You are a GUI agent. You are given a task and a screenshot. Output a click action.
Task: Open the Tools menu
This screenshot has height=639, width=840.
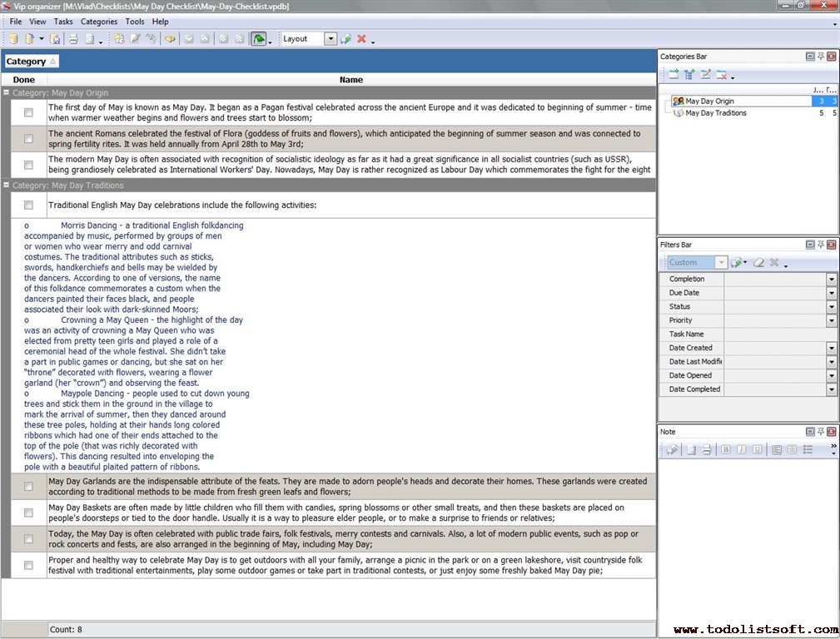click(x=134, y=22)
